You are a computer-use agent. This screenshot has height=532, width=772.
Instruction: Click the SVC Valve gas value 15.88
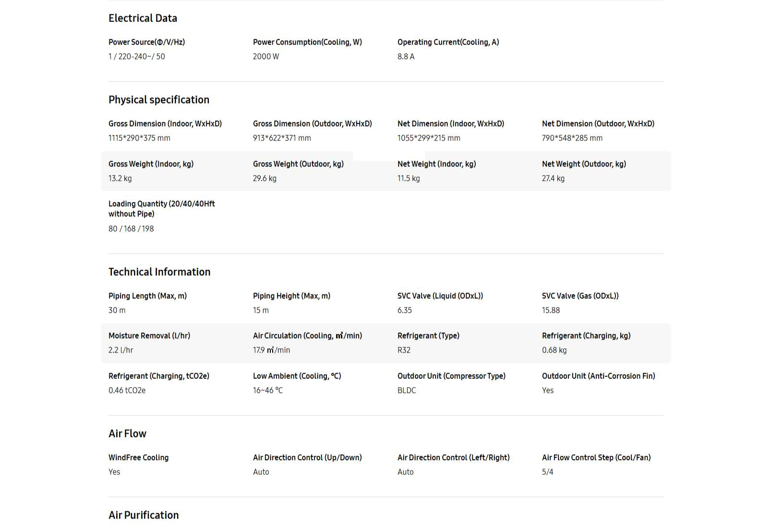[551, 310]
